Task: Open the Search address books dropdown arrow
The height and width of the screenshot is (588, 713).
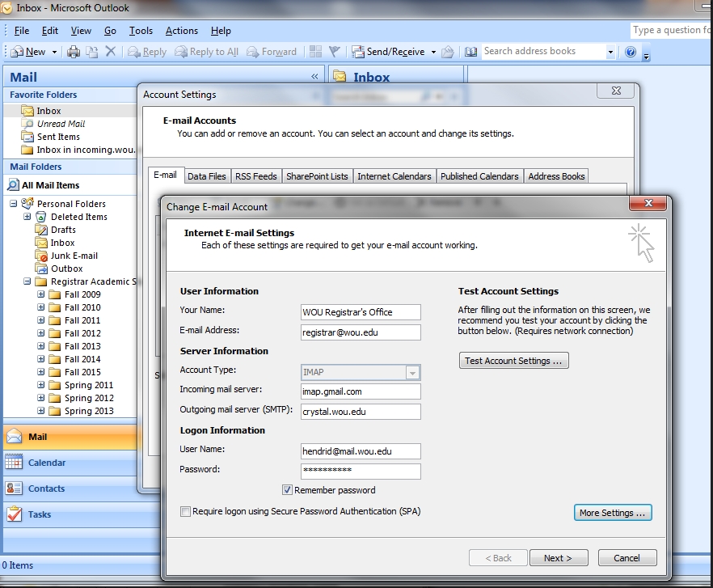Action: tap(610, 52)
